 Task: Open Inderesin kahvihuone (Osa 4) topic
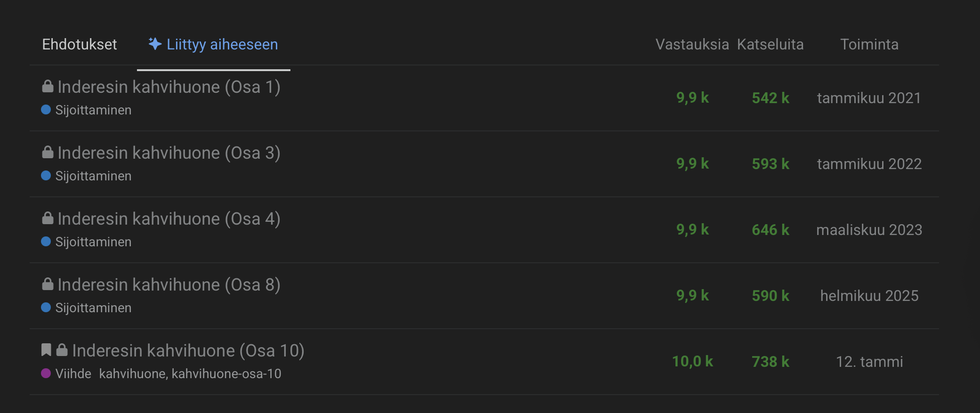point(169,219)
